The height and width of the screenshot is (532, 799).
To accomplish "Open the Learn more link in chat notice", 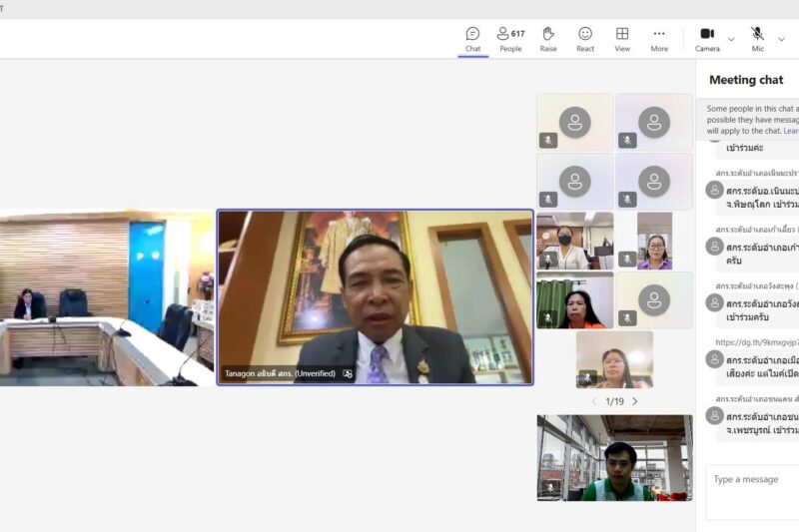I will [791, 131].
